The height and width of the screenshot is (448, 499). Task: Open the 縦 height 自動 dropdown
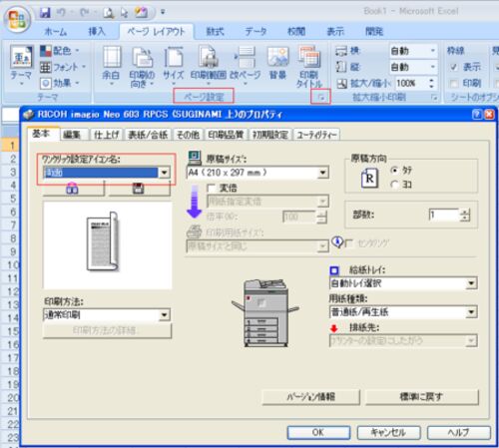tap(432, 67)
